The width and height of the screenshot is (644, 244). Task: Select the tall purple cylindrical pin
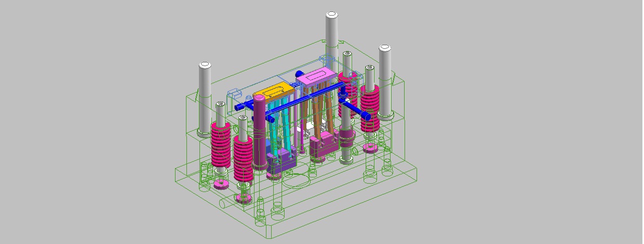(260, 133)
